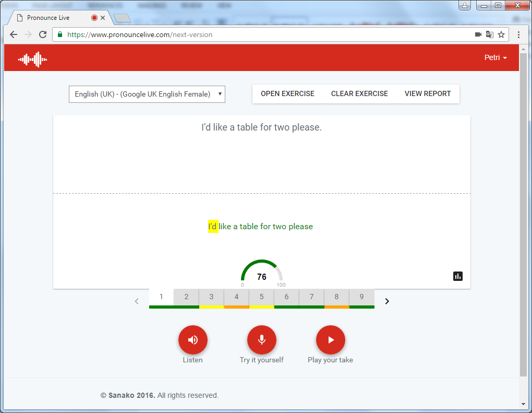Click the translate page icon
The image size is (532, 413).
pyautogui.click(x=489, y=34)
